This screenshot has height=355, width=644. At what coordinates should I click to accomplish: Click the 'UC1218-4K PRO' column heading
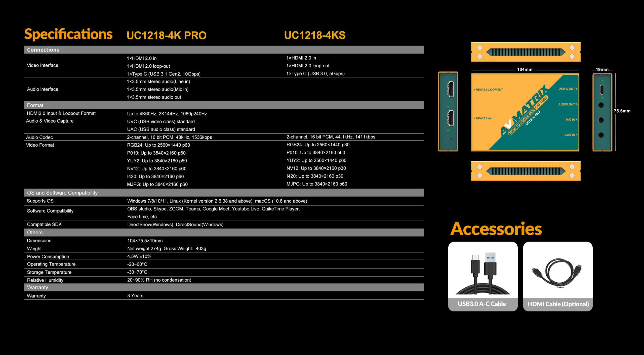(167, 35)
